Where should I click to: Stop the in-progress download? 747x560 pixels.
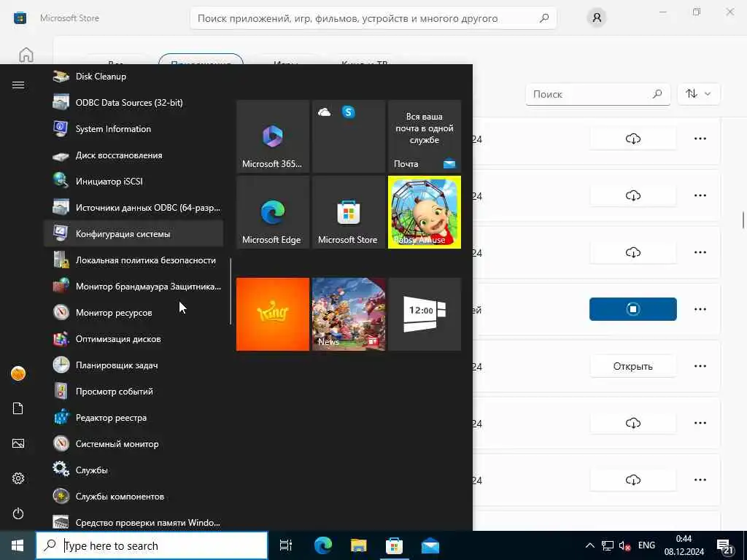tap(632, 309)
